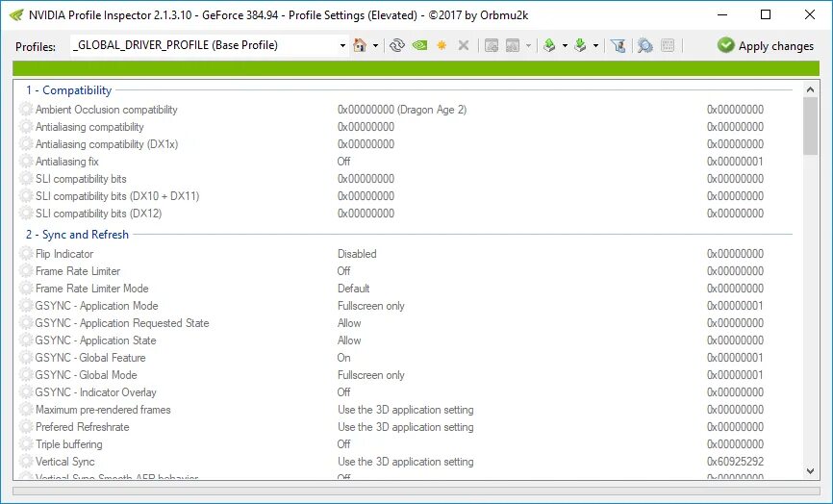Click gear icon beside GSYNC - Application Mode

tap(26, 306)
